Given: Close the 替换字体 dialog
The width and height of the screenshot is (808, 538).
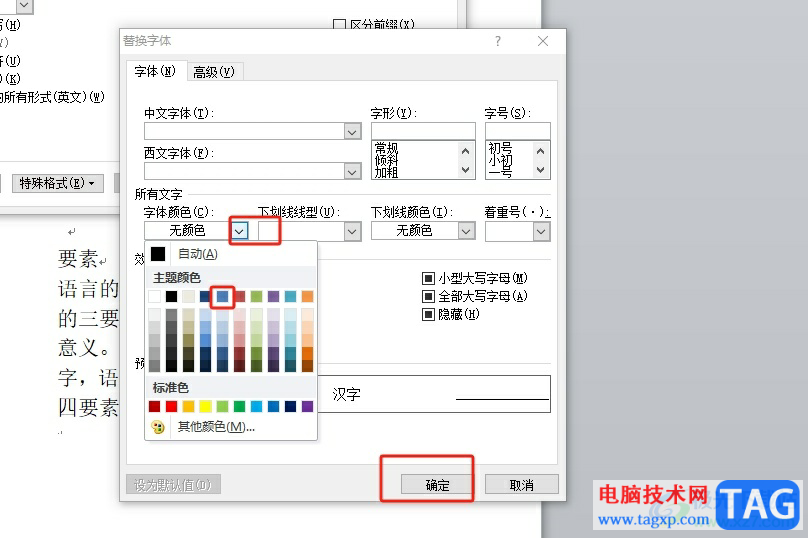Looking at the screenshot, I should pyautogui.click(x=543, y=41).
